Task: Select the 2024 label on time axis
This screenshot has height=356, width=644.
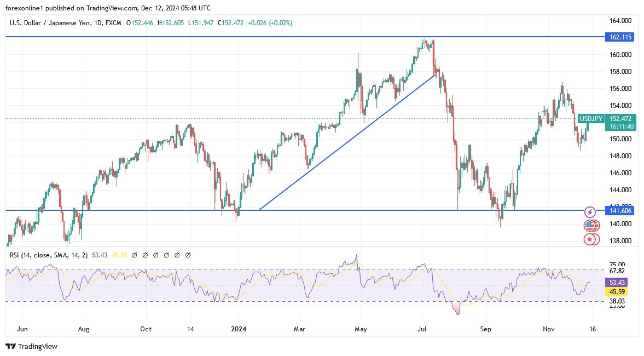Action: 237,329
